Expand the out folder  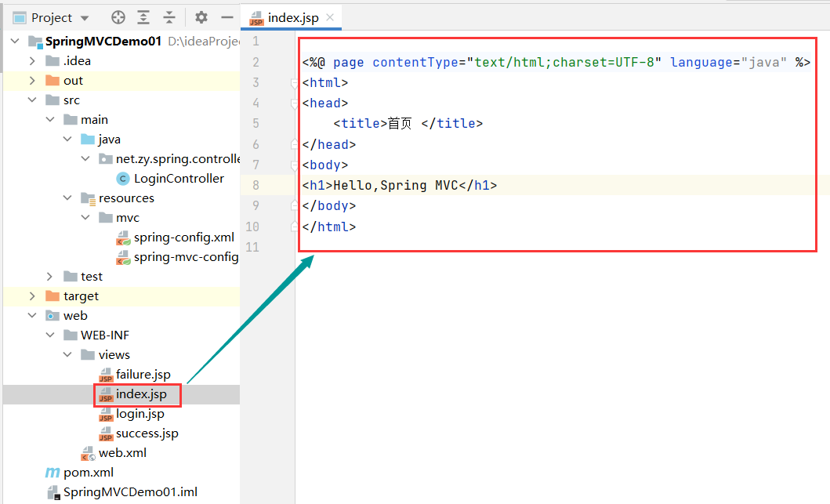32,81
